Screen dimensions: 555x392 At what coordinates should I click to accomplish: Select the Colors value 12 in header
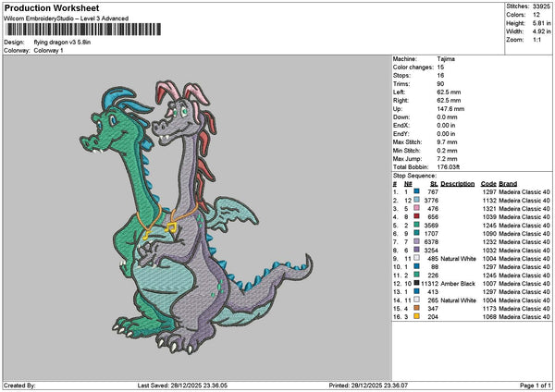(x=536, y=15)
